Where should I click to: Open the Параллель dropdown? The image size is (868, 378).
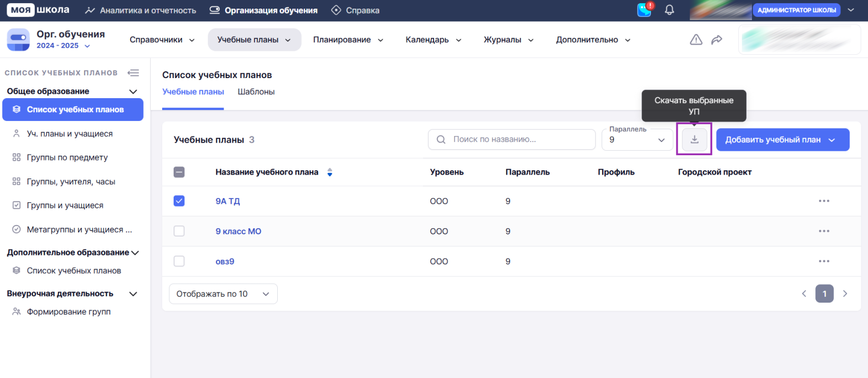[x=637, y=140]
